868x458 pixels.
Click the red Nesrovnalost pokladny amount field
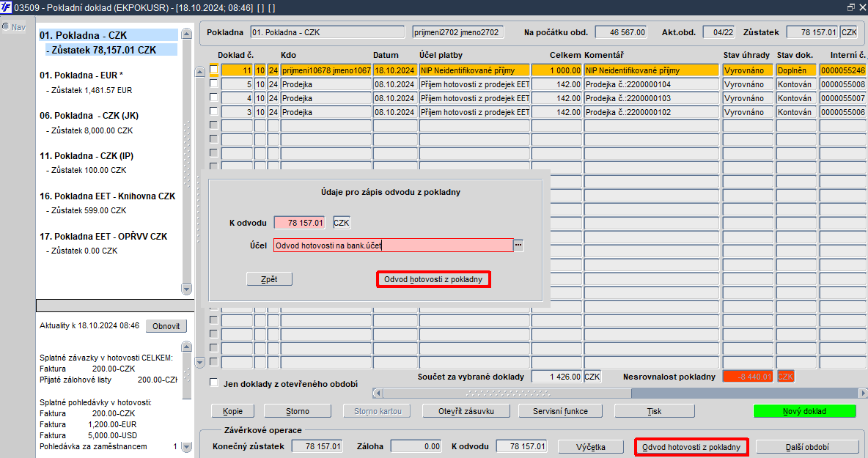click(x=748, y=377)
